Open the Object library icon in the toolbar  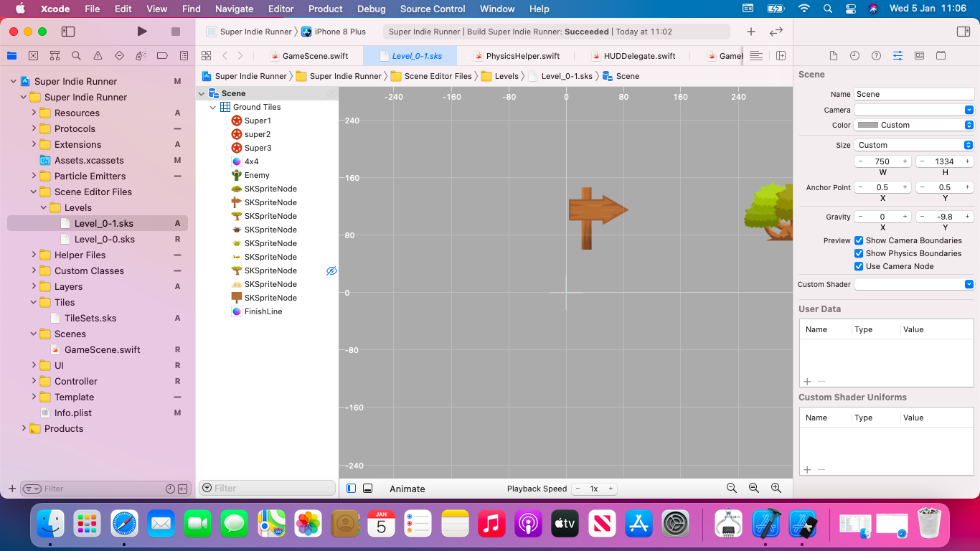click(x=750, y=32)
